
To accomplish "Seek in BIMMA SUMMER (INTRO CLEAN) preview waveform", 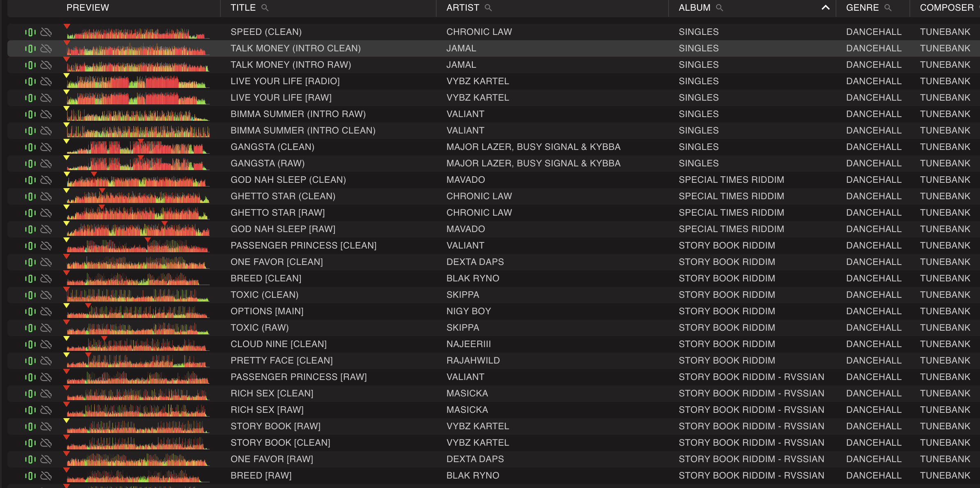I will coord(138,131).
